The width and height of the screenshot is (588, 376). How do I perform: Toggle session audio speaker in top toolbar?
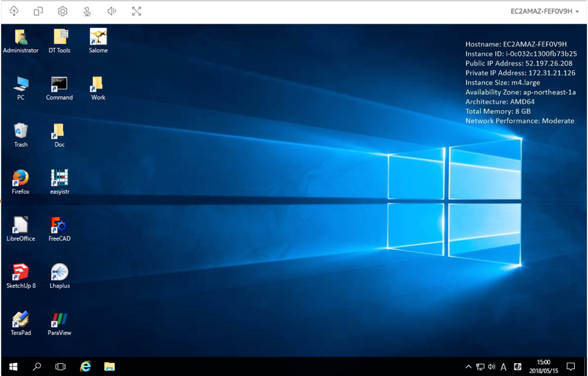(111, 11)
